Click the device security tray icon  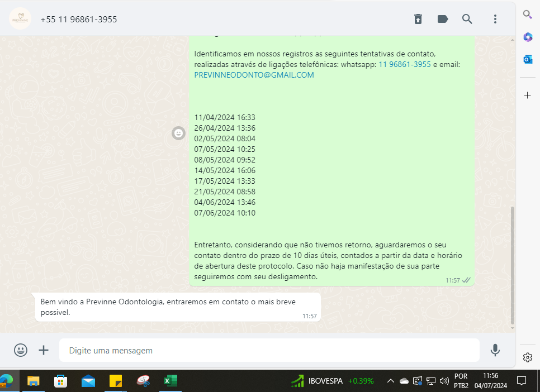tap(418, 381)
